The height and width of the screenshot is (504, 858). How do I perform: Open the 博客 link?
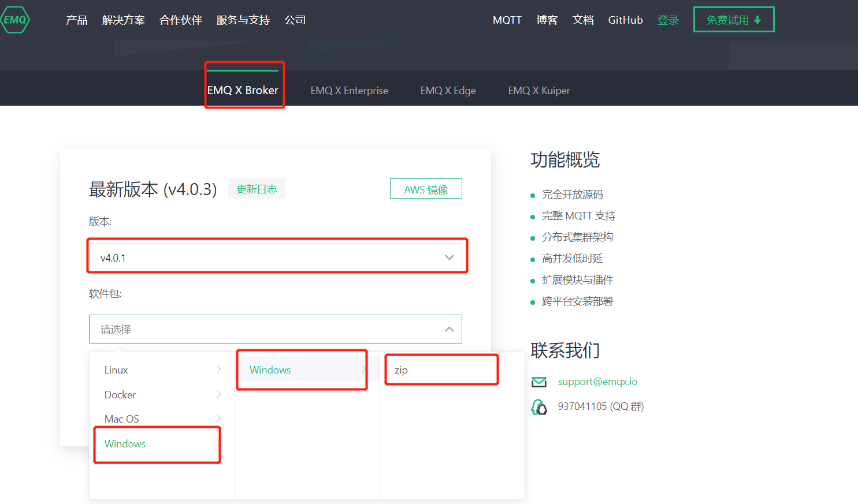pyautogui.click(x=547, y=20)
